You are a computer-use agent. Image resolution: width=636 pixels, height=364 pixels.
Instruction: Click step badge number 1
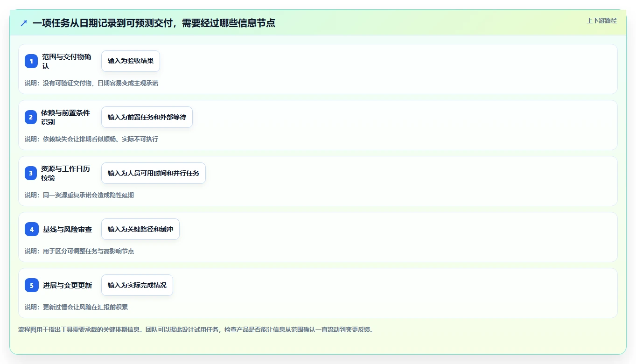[x=31, y=61]
